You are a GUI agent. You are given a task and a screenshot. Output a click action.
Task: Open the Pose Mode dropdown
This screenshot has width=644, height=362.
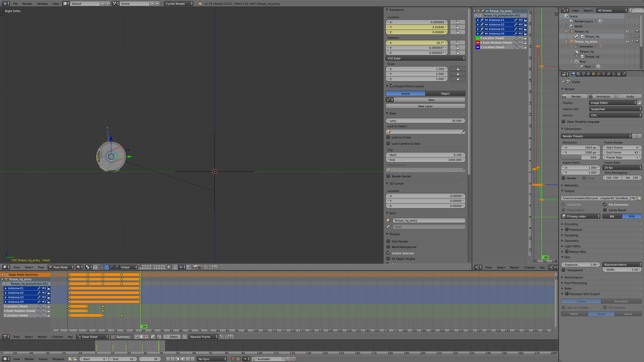click(61, 267)
